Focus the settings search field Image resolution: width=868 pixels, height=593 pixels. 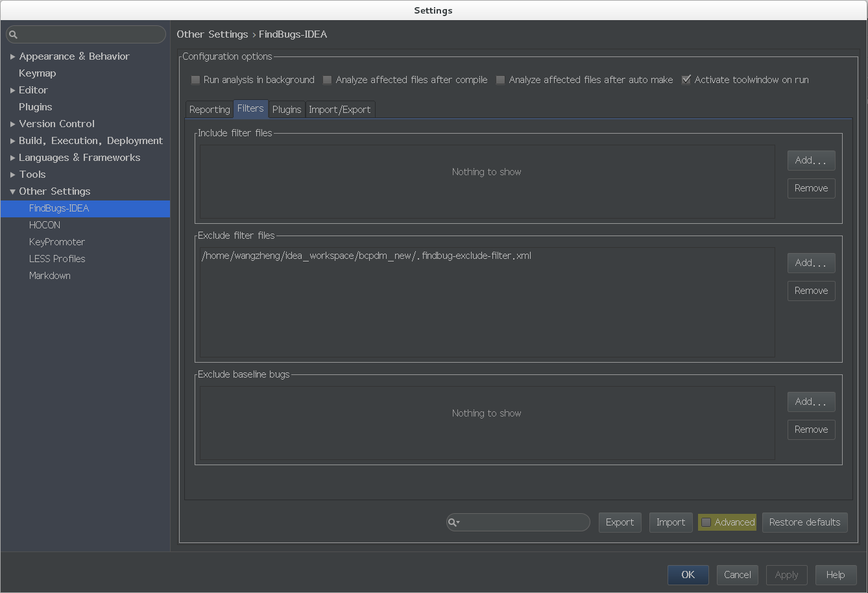[x=86, y=34]
